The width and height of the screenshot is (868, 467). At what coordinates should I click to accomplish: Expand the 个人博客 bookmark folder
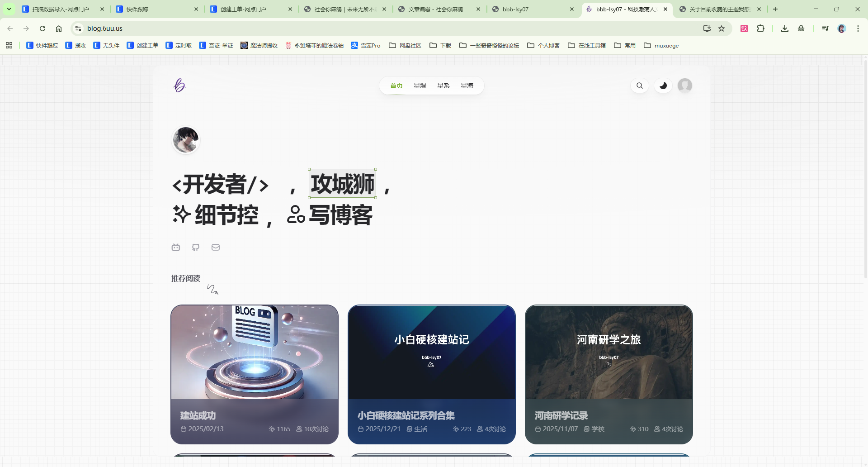tap(543, 45)
